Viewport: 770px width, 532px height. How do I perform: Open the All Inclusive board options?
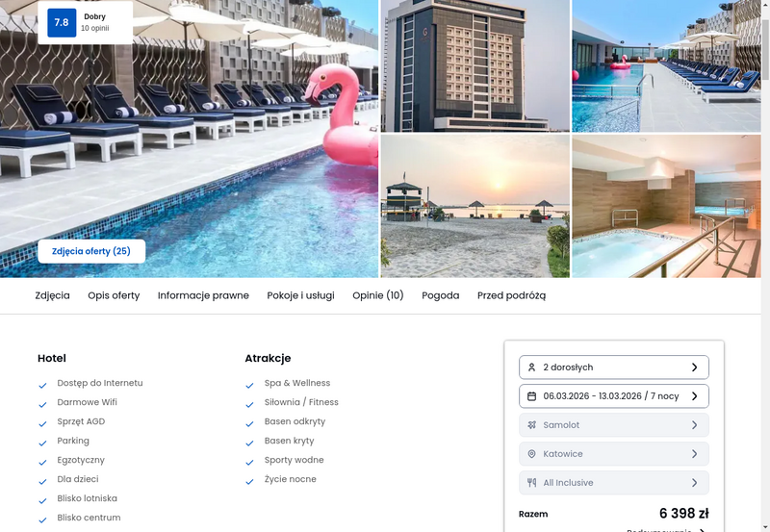click(614, 482)
